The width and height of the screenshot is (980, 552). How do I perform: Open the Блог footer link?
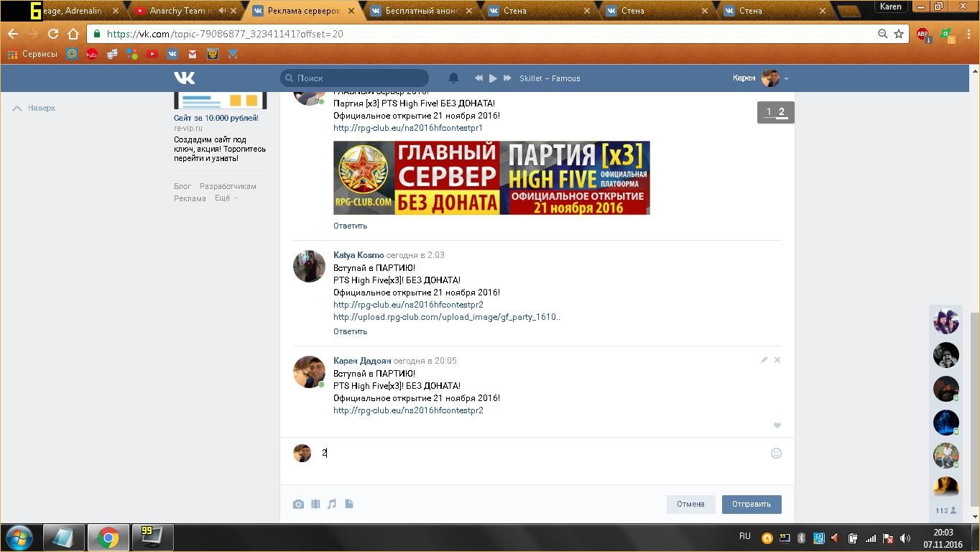(x=182, y=186)
